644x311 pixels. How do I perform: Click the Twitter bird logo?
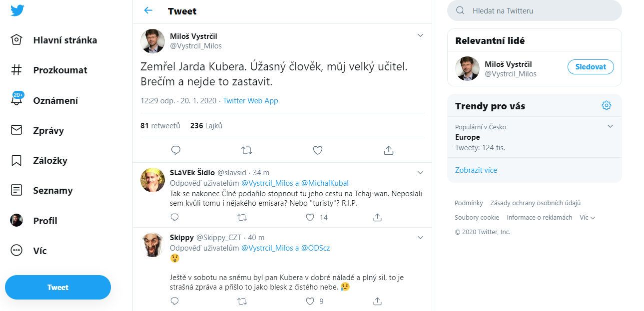(17, 10)
